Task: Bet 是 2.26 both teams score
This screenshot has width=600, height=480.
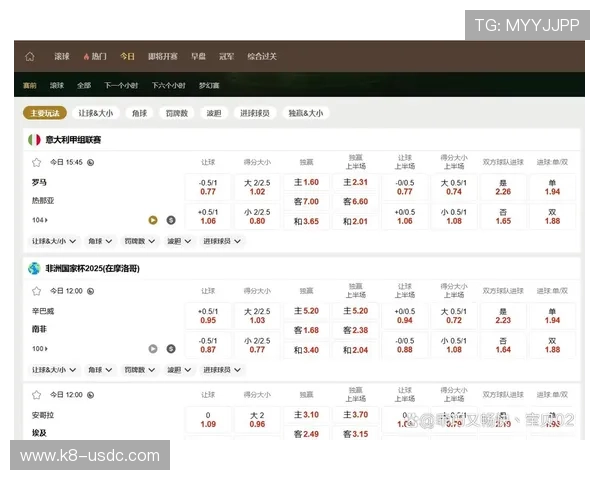Action: click(x=503, y=188)
